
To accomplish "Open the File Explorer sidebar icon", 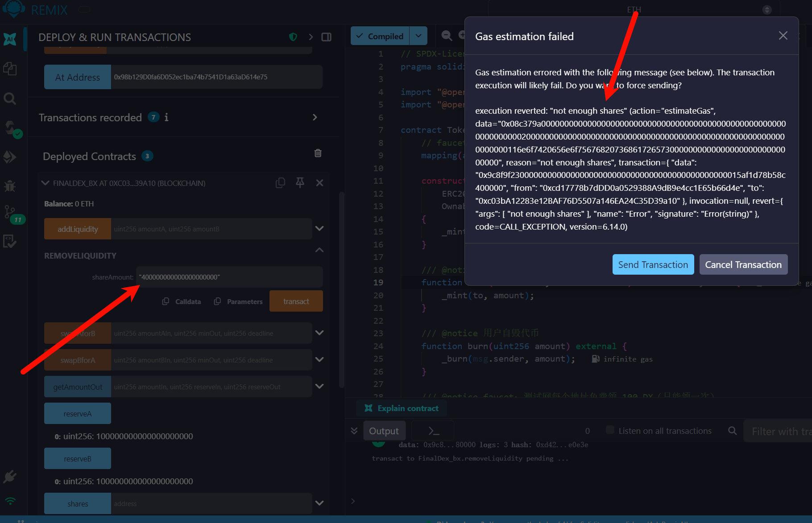I will click(x=10, y=69).
